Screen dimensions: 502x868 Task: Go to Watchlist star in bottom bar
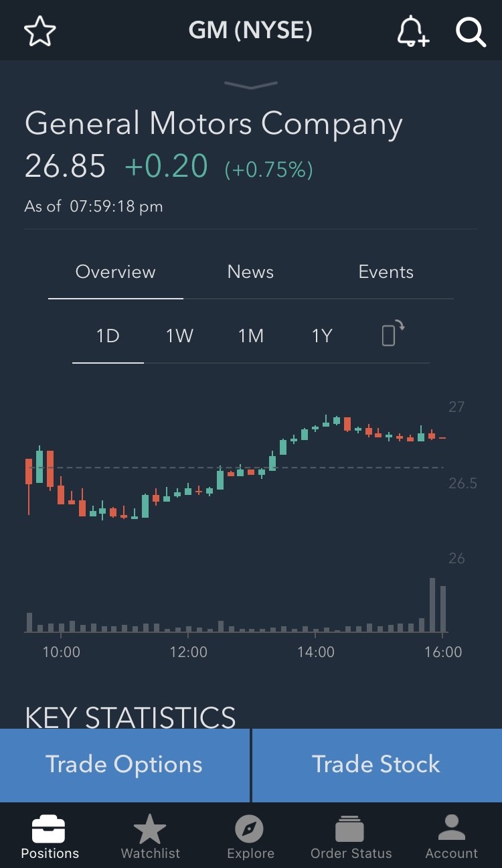[x=150, y=836]
